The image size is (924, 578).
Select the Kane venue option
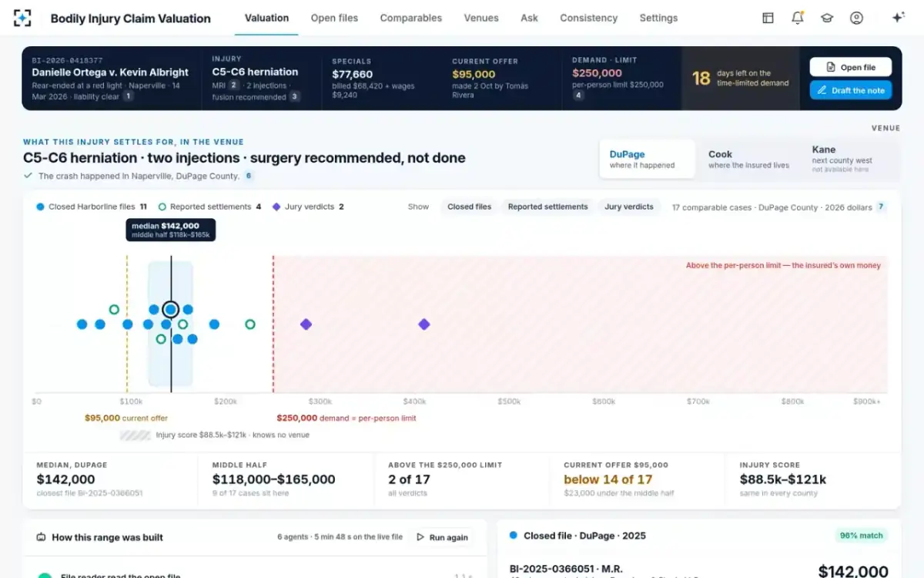click(850, 159)
